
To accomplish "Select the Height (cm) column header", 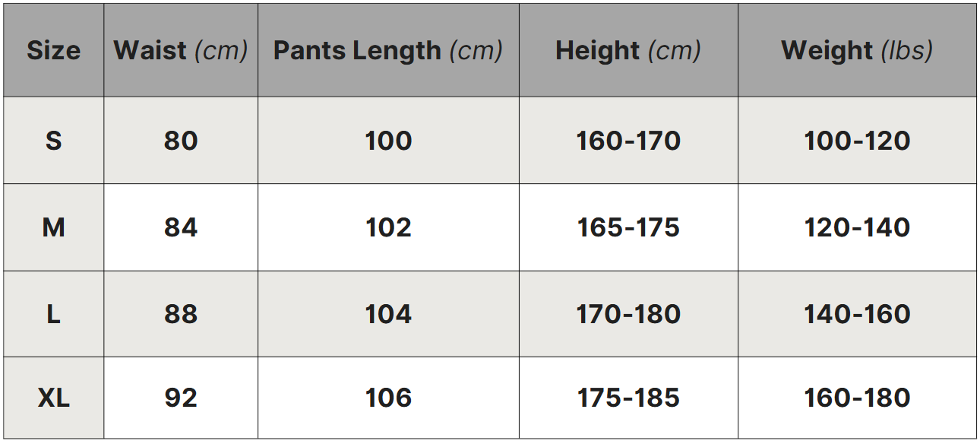I will [x=628, y=50].
